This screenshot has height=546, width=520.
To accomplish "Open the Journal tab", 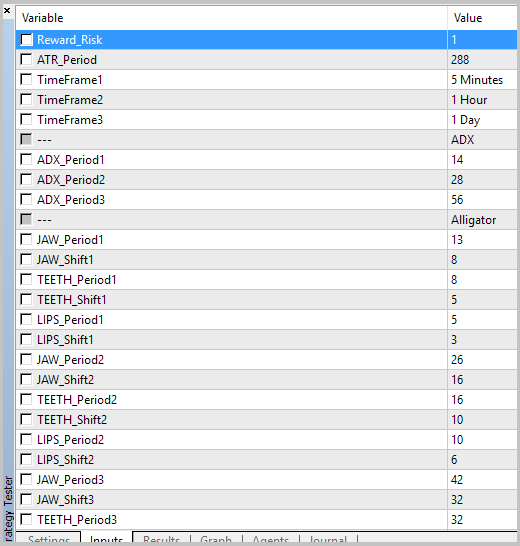I will 328,539.
